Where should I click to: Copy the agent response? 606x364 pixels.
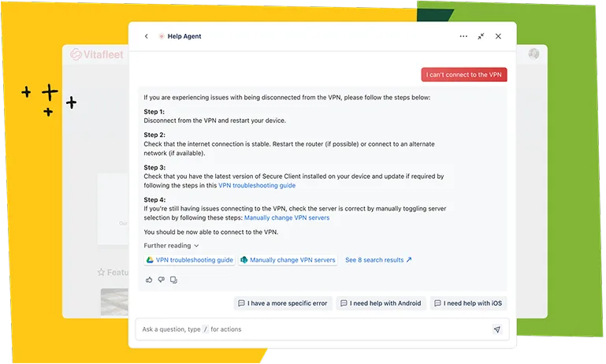click(174, 280)
